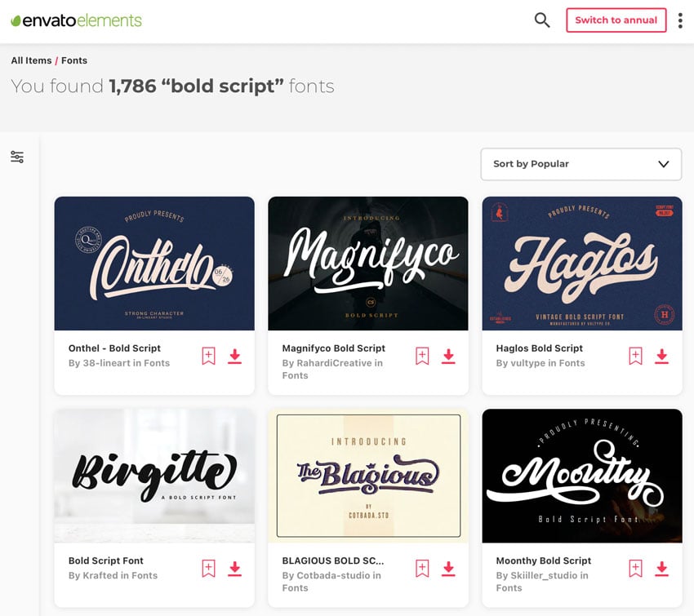Download the Moonthy Bold Script font
This screenshot has height=616, width=694.
coord(661,569)
